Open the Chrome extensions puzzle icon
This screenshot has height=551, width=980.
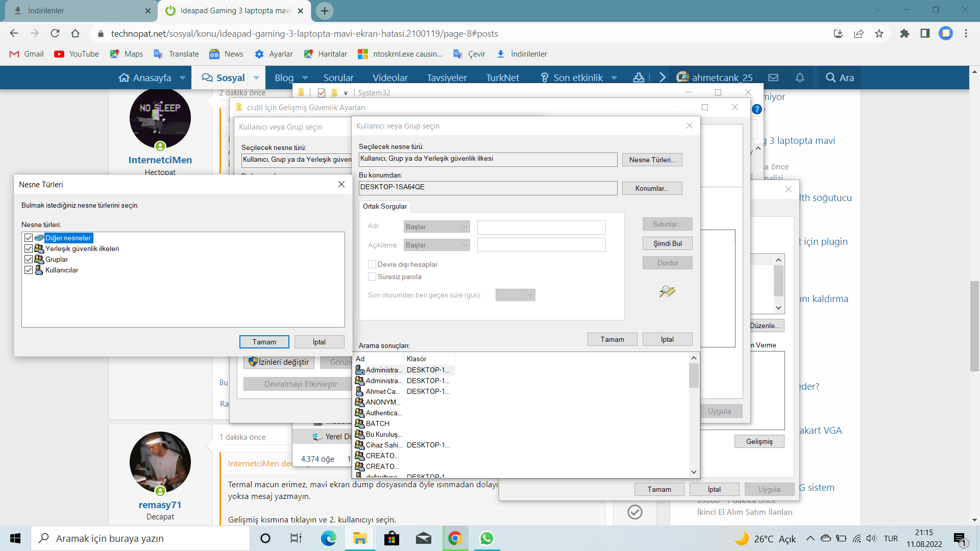[x=904, y=34]
